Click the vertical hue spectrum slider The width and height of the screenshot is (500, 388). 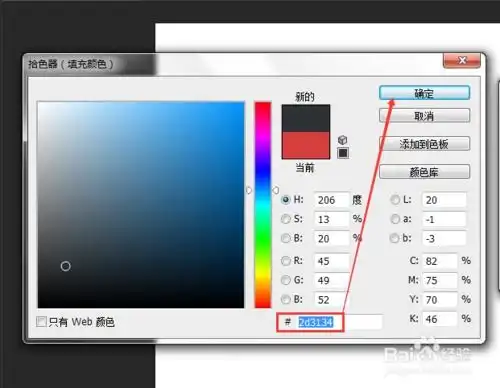[263, 205]
